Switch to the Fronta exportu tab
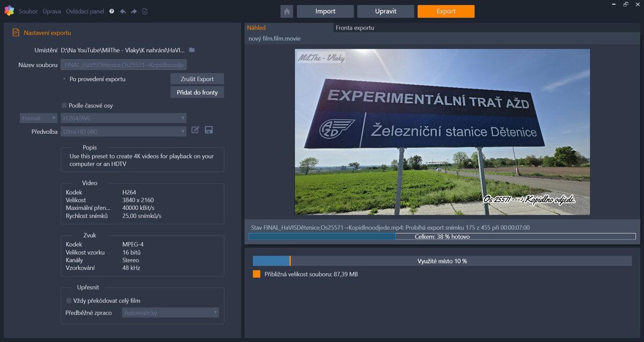The height and width of the screenshot is (342, 644). coord(355,27)
